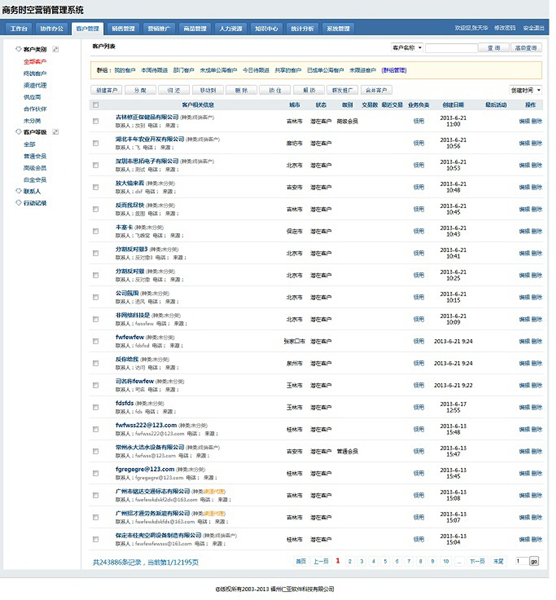Open the 客户名称 search field dropdown

coord(407,47)
